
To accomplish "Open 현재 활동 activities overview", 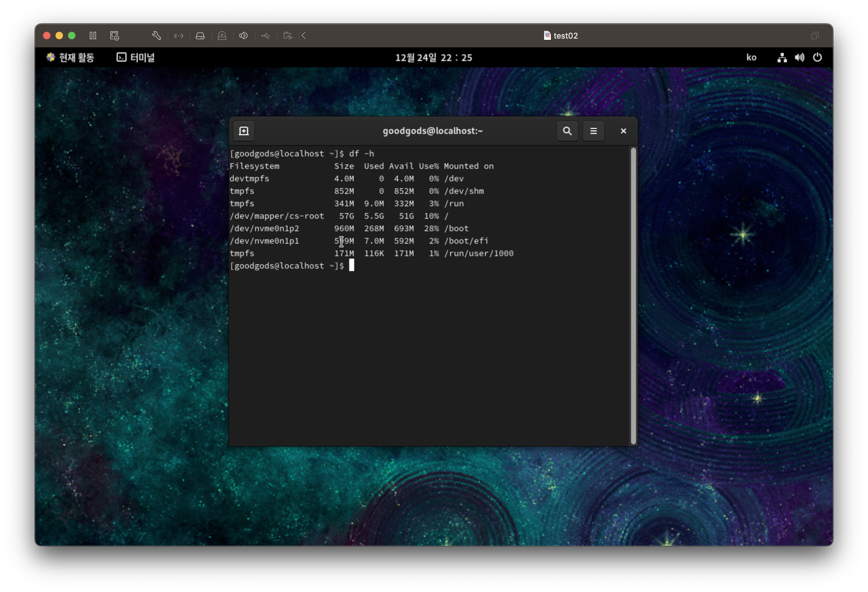I will click(70, 57).
